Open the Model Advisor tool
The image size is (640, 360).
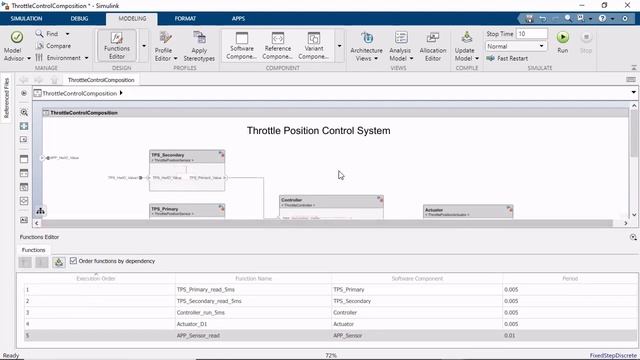[x=16, y=46]
